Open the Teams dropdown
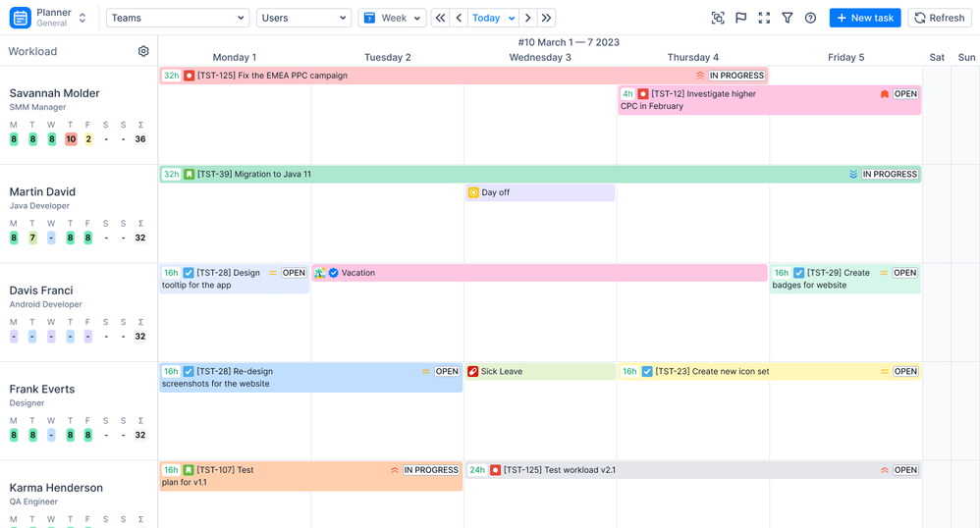Viewport: 980px width, 528px height. tap(178, 18)
